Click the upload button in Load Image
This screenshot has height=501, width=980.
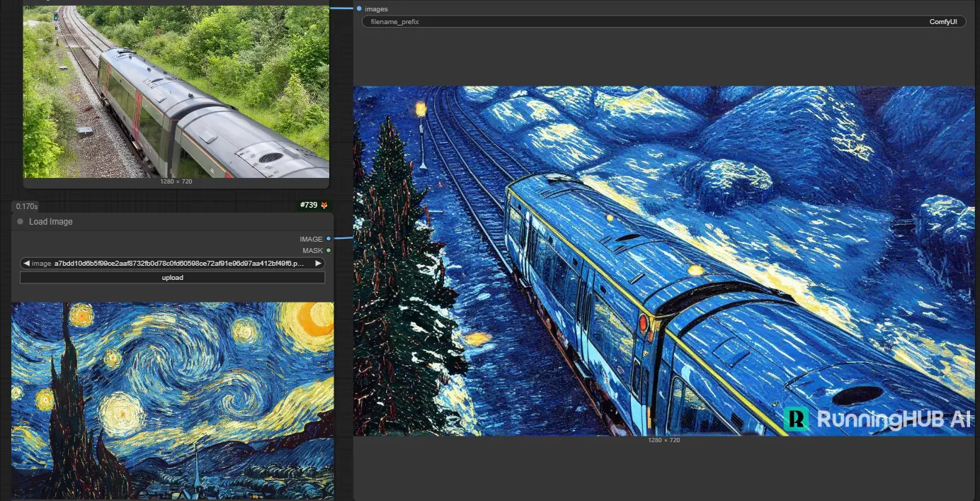(172, 278)
